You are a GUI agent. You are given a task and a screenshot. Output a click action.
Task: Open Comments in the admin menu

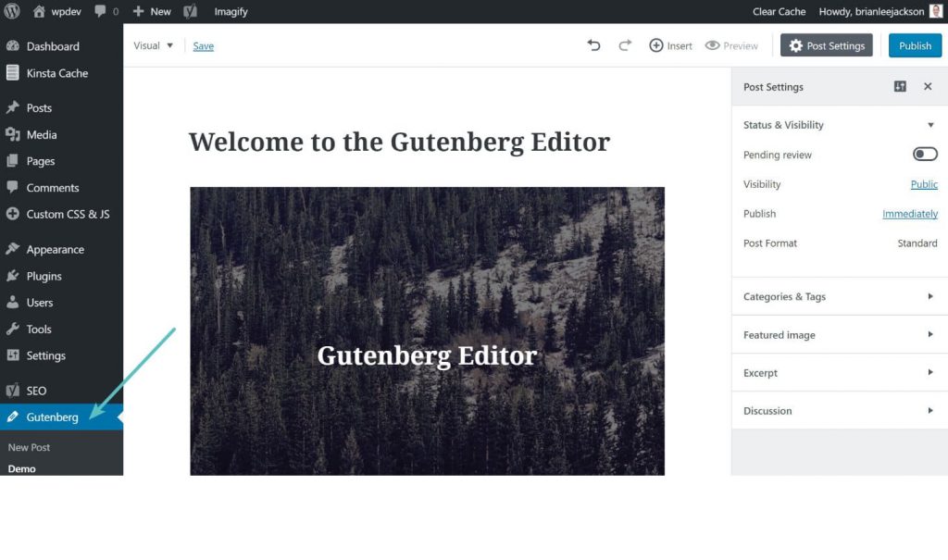[61, 188]
